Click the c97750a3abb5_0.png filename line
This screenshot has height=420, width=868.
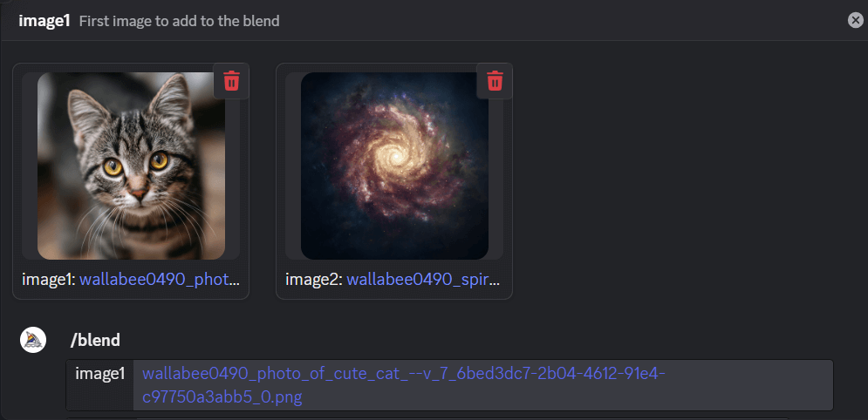pos(222,397)
